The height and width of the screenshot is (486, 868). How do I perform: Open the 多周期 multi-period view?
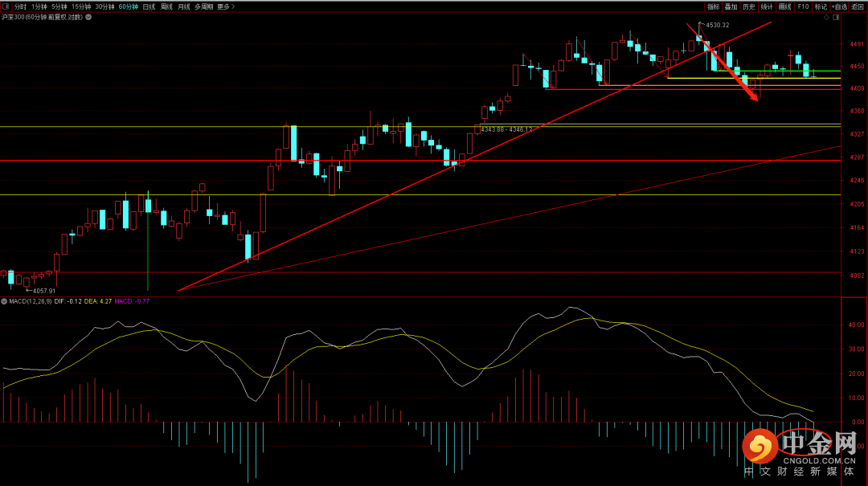pos(203,6)
